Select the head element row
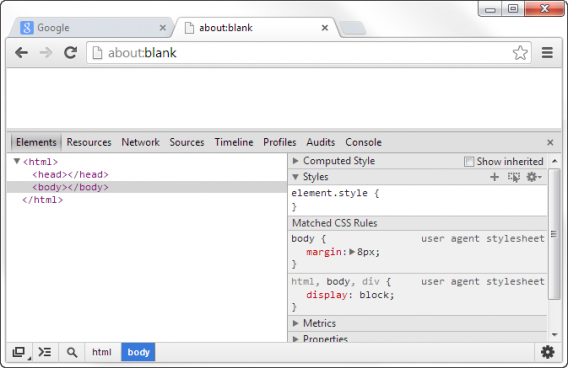This screenshot has width=568, height=368. coord(147,175)
